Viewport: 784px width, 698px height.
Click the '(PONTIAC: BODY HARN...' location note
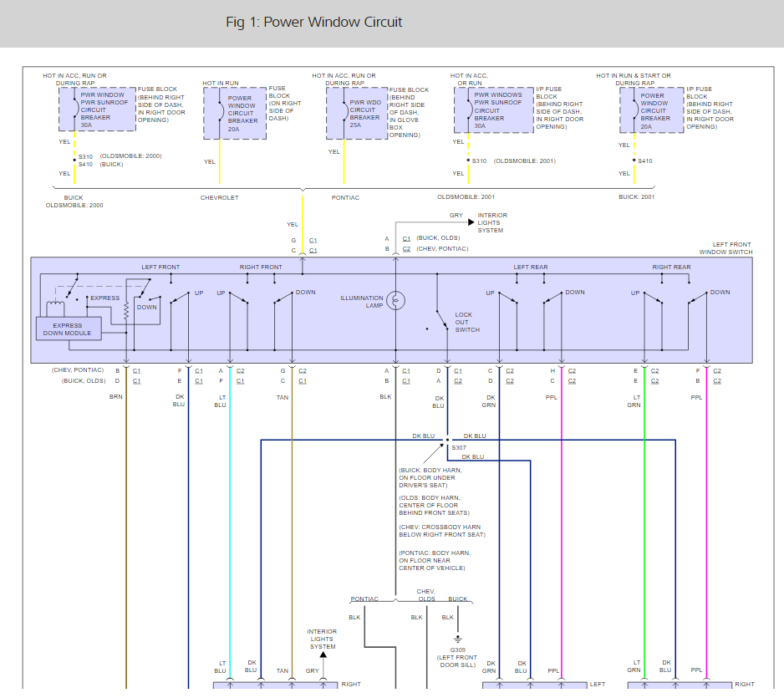435,561
